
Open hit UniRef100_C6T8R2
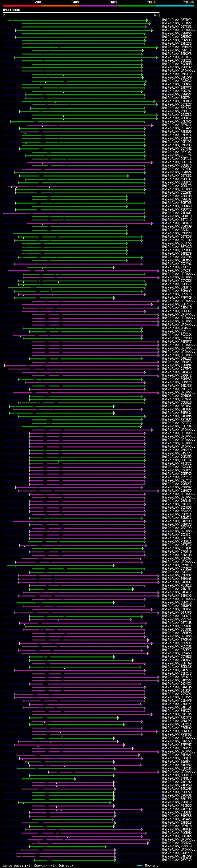coord(176,23)
